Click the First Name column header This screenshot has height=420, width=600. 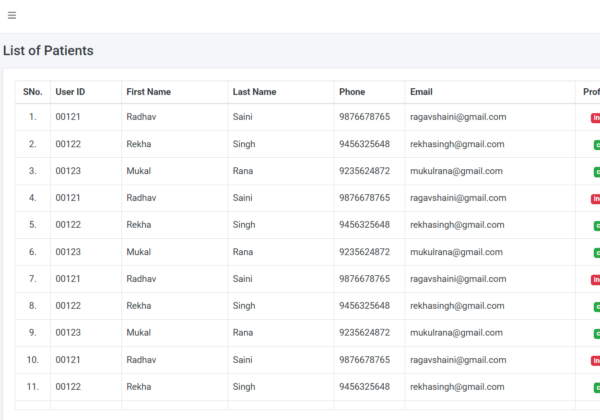tap(148, 92)
